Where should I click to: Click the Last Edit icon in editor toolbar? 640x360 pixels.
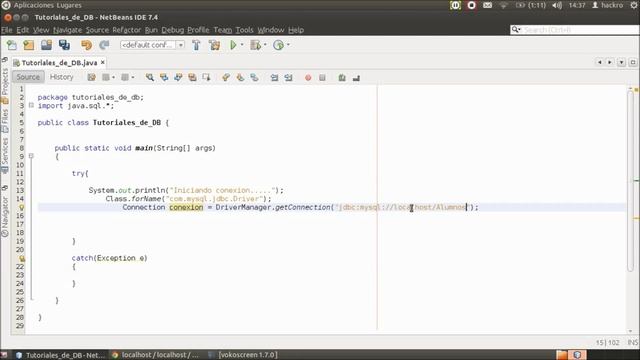tap(91, 78)
